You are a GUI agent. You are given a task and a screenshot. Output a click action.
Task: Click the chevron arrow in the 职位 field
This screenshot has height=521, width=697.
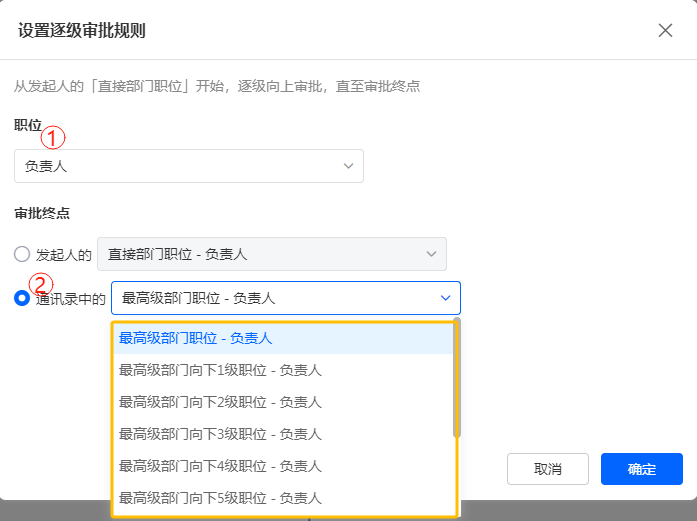(x=348, y=166)
